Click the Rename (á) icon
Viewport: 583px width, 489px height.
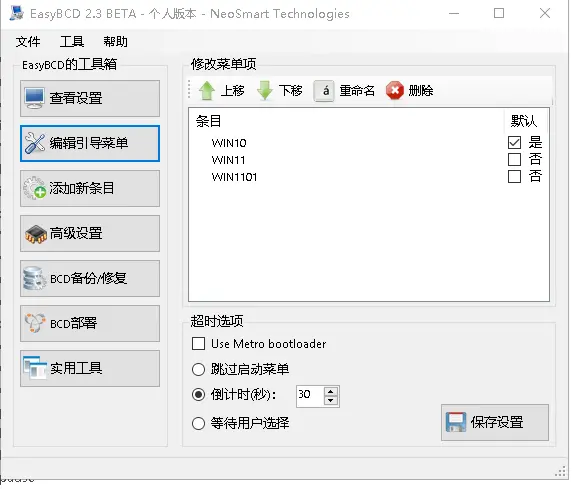point(324,91)
